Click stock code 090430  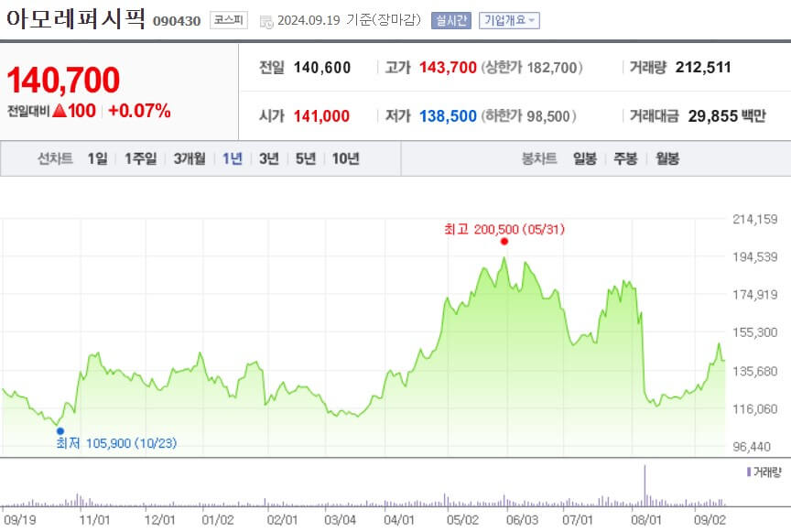click(177, 21)
